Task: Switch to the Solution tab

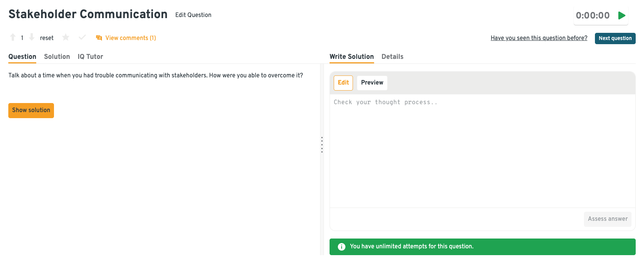Action: 57,57
